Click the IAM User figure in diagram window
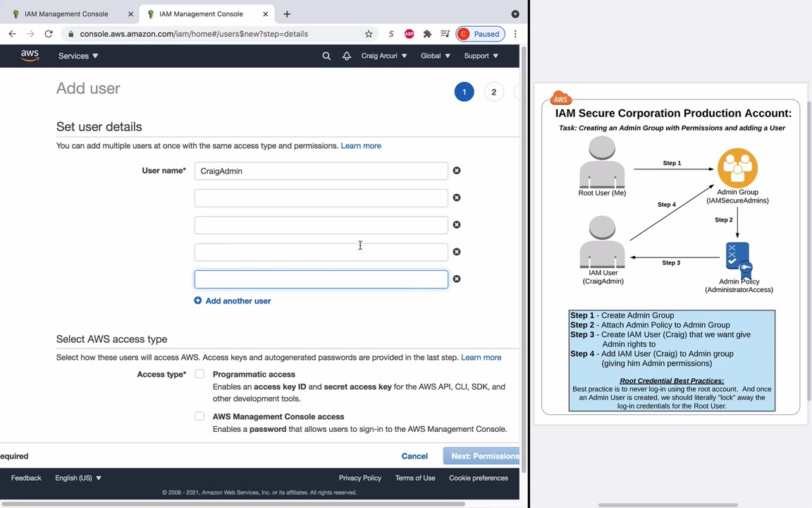Screen dimensions: 812x508 [x=602, y=242]
